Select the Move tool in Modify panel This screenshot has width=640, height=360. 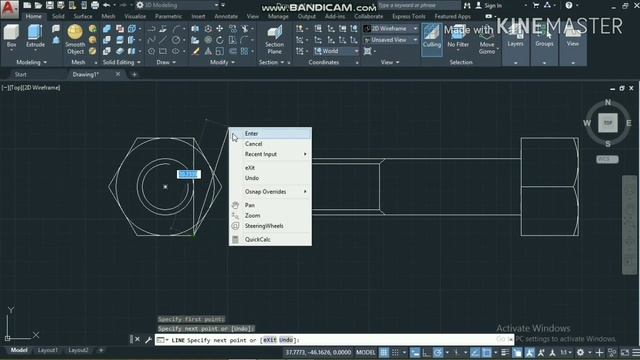coord(220,29)
